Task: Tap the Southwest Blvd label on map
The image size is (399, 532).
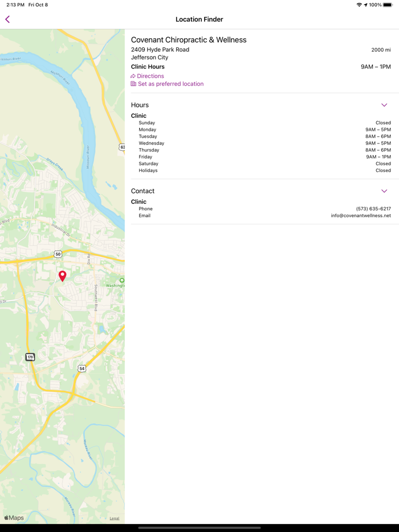Action: coord(96,298)
